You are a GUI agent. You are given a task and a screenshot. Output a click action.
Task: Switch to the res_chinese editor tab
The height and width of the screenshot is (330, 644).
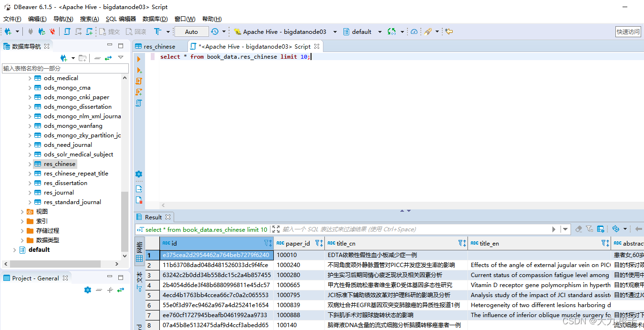click(159, 46)
